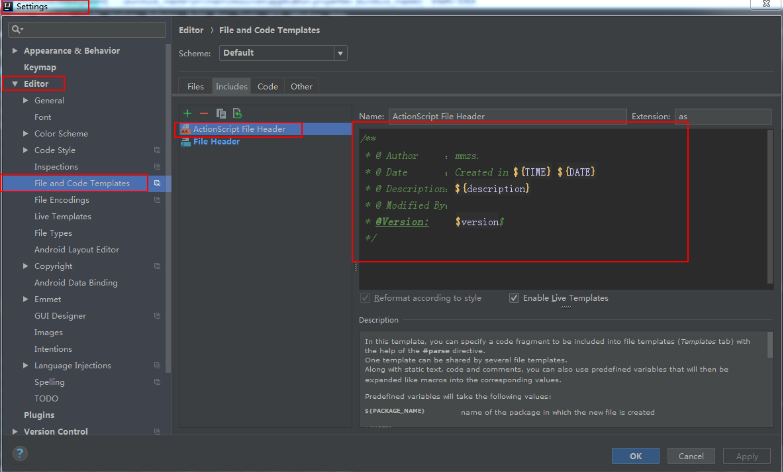Click the Name input field

point(507,116)
